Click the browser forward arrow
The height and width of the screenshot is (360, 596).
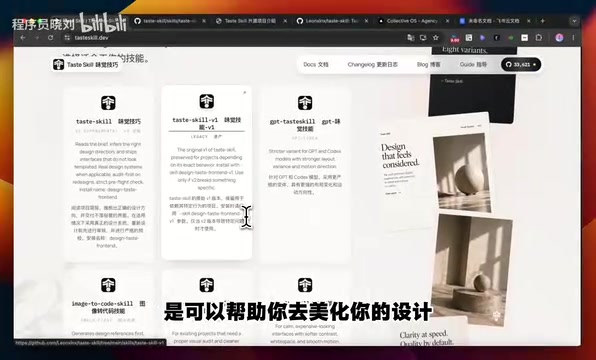[36, 38]
